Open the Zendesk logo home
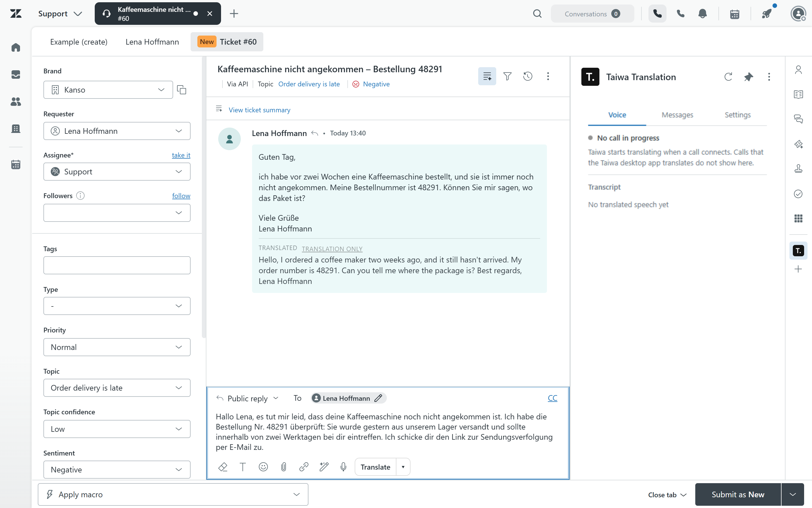Image resolution: width=812 pixels, height=508 pixels. pyautogui.click(x=16, y=14)
